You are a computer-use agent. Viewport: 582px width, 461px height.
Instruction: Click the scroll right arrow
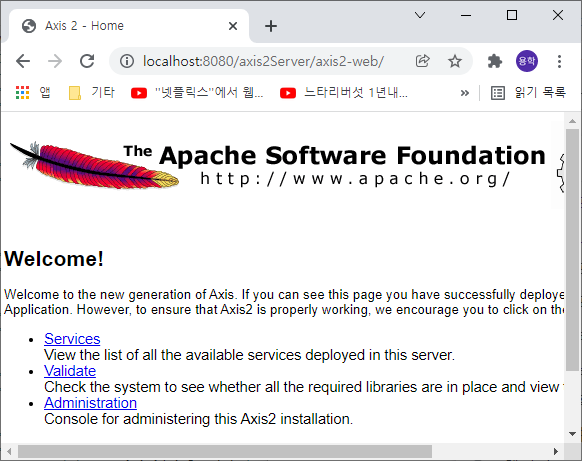click(x=556, y=451)
